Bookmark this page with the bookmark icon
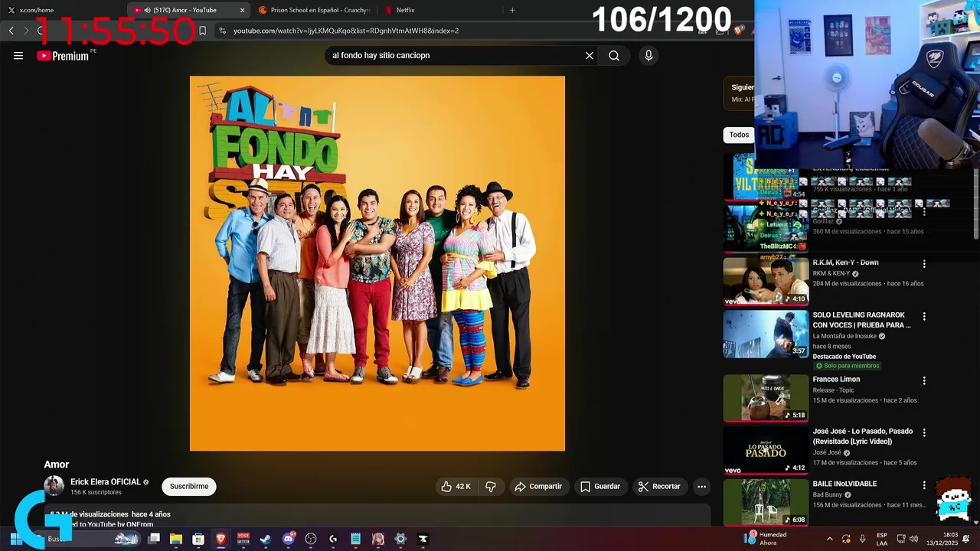The height and width of the screenshot is (551, 980). pos(202,31)
